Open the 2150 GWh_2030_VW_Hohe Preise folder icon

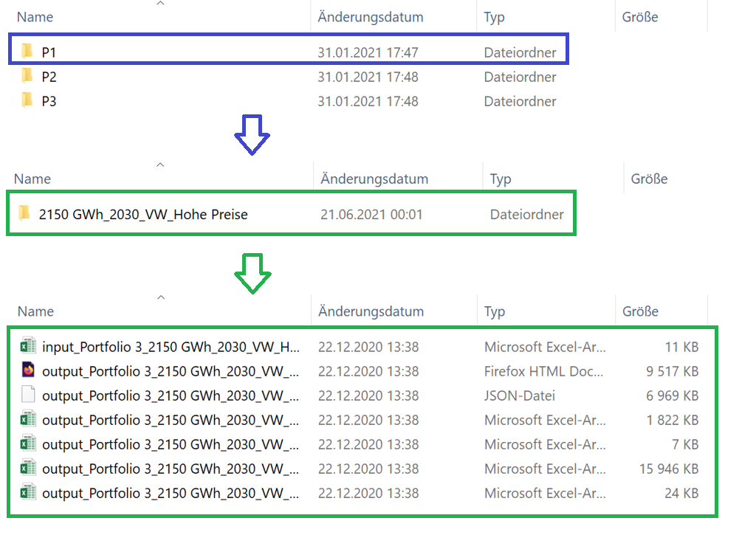(x=24, y=213)
